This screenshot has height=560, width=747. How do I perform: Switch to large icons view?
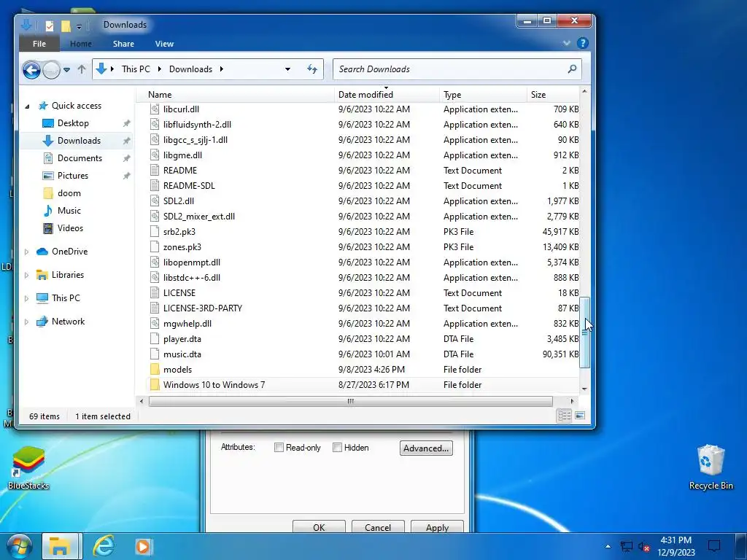point(580,416)
